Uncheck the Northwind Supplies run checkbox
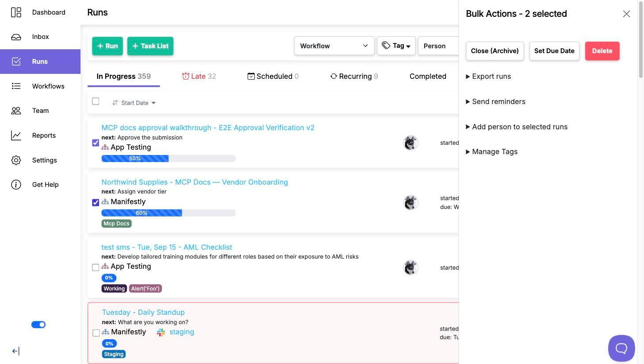Viewport: 644px width, 364px height. (96, 202)
